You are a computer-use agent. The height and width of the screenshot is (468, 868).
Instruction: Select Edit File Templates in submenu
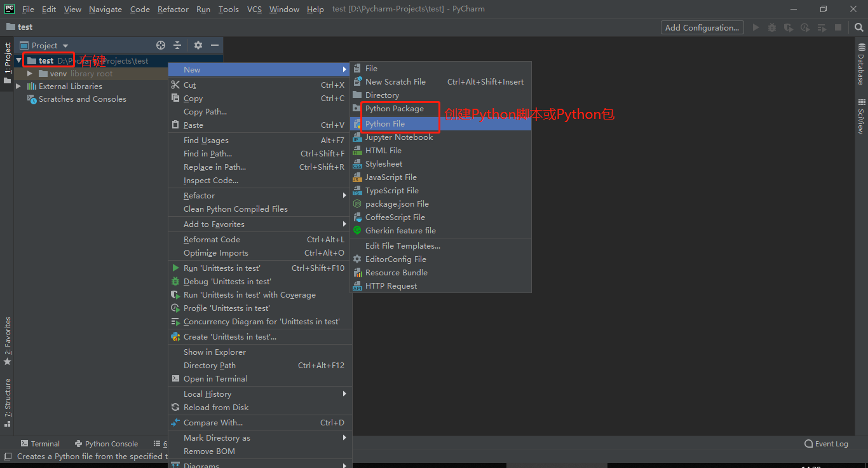pos(441,246)
